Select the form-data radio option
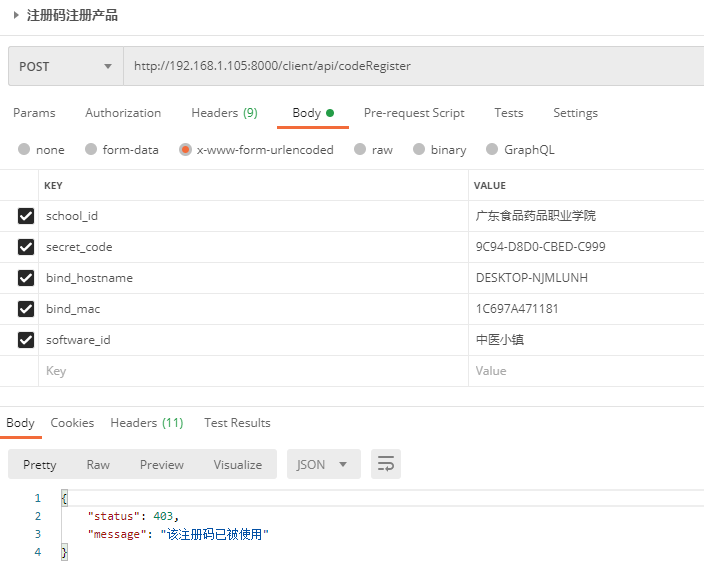 click(x=92, y=150)
